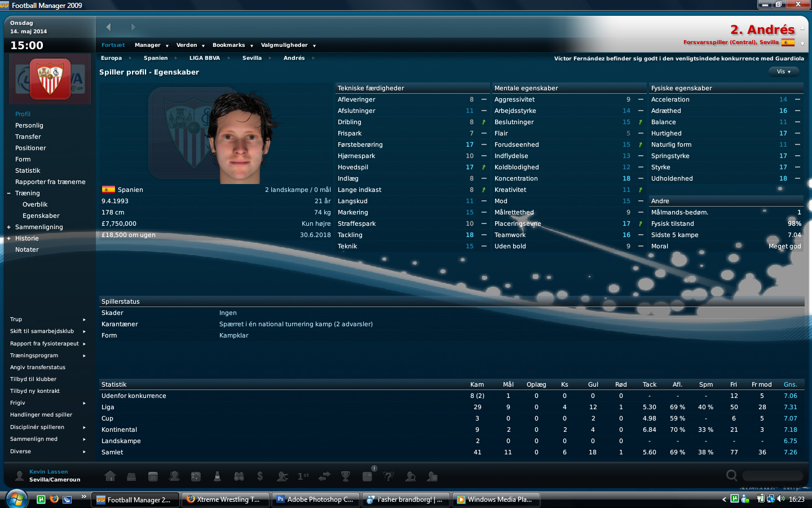Click the search input field

click(772, 475)
